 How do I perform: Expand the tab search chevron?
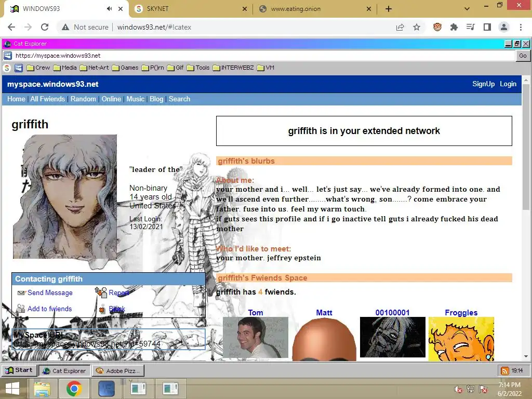point(467,9)
